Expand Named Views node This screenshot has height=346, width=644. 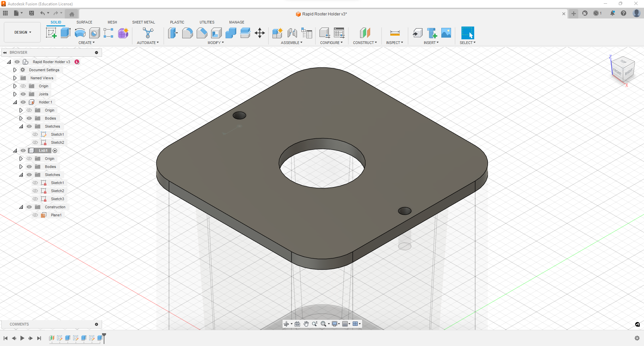pyautogui.click(x=15, y=78)
